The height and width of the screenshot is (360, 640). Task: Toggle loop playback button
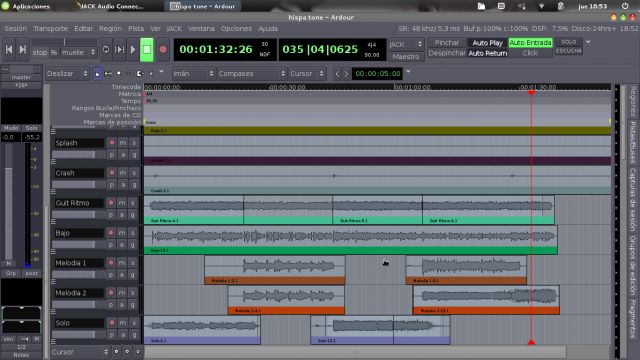coord(106,49)
